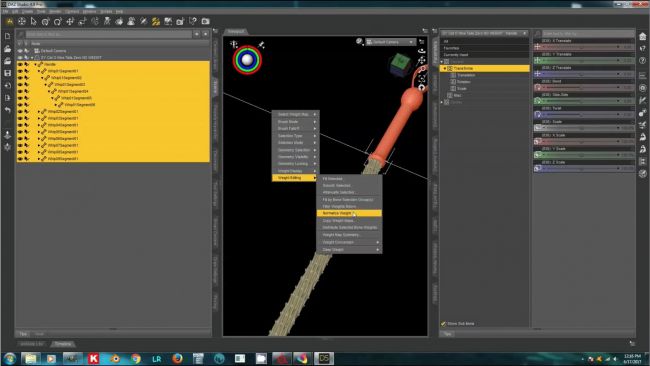
Task: Toggle visibility eye of the Handle bone
Action: [20, 64]
